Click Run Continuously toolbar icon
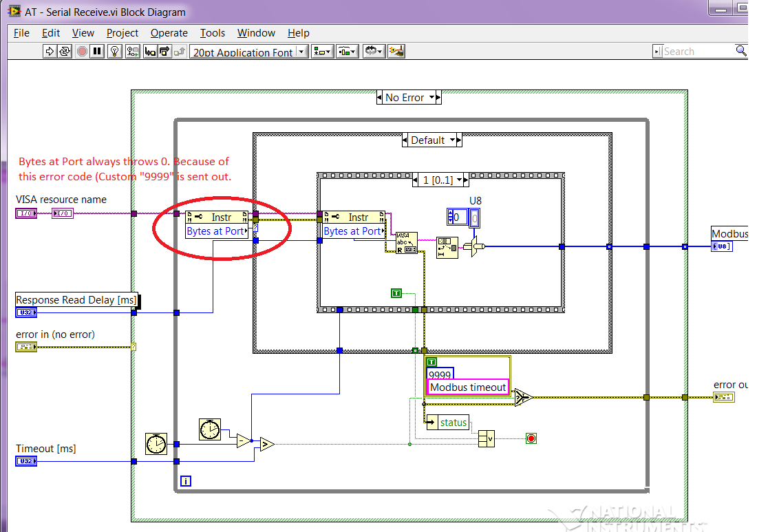The image size is (768, 532). coord(65,52)
